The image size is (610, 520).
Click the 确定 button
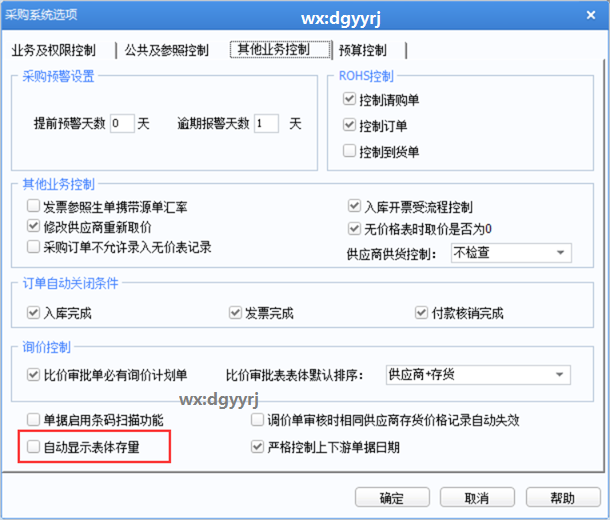click(391, 498)
